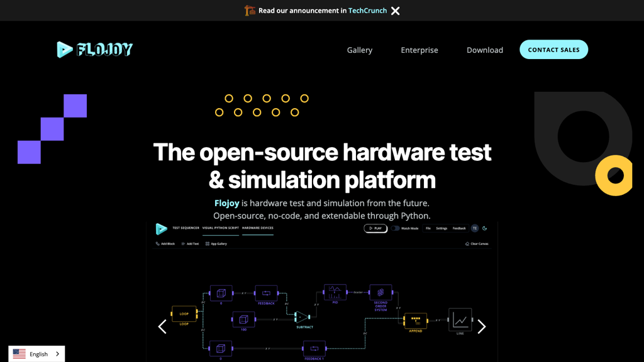Toggle the Watch Mode switch
Viewport: 644px width, 362px height.
pos(396,228)
